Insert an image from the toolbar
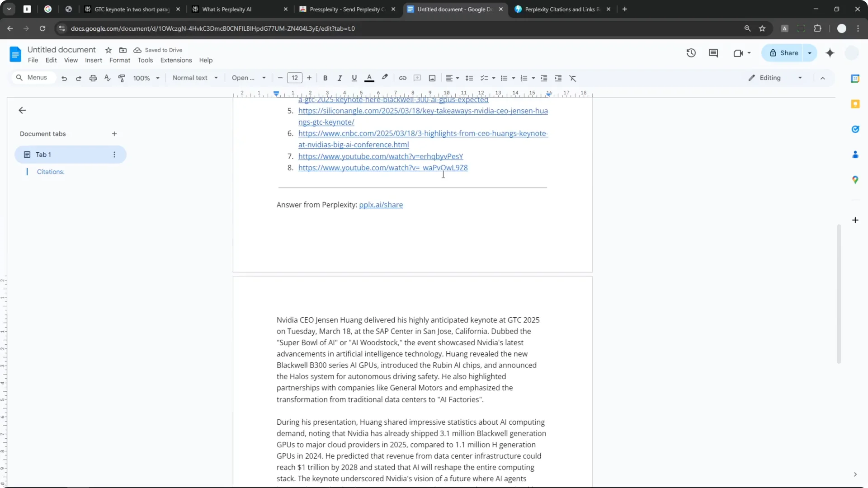Screen dimensions: 868x488 tap(432, 78)
